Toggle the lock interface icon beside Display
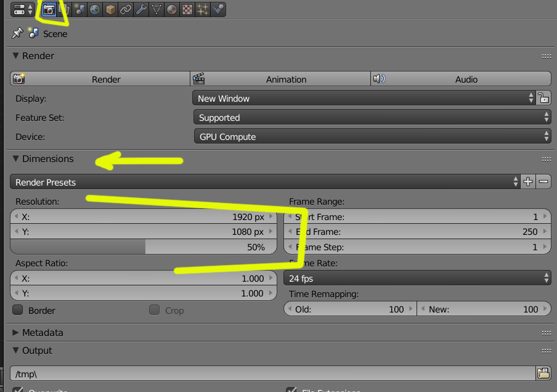Screen dimensions: 557x392 [543, 98]
